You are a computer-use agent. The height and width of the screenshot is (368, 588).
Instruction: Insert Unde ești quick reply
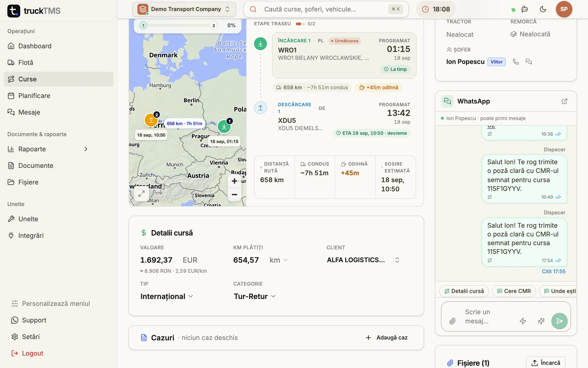558,291
